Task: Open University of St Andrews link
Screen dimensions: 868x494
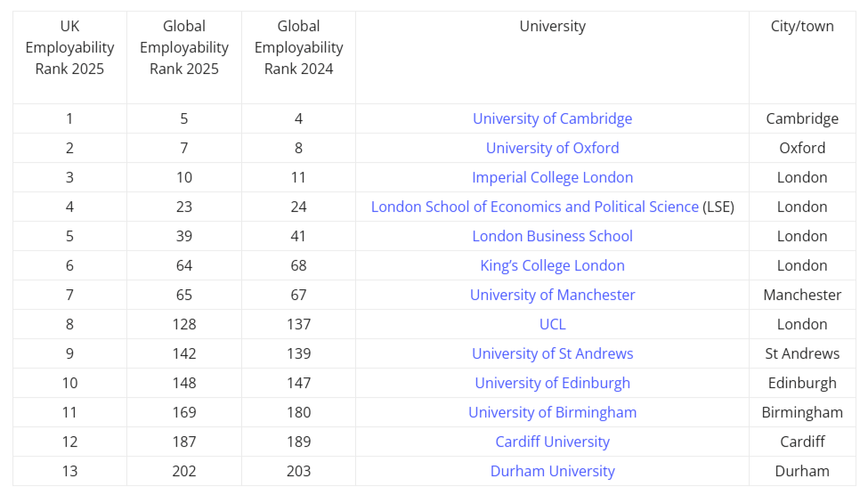Action: click(552, 353)
